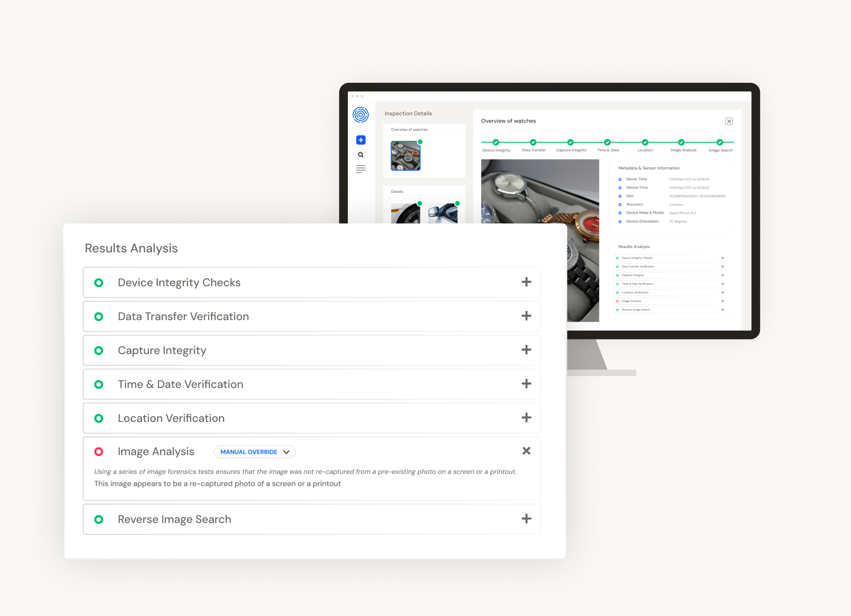Expand the Time & Date Verification row

pyautogui.click(x=526, y=384)
